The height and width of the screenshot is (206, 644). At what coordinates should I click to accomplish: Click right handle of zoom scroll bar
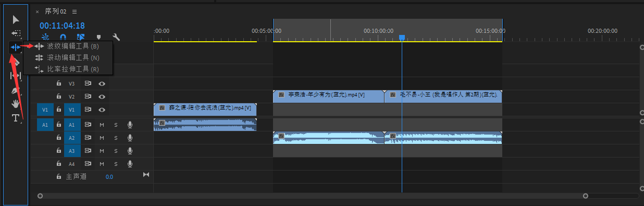[x=586, y=196]
